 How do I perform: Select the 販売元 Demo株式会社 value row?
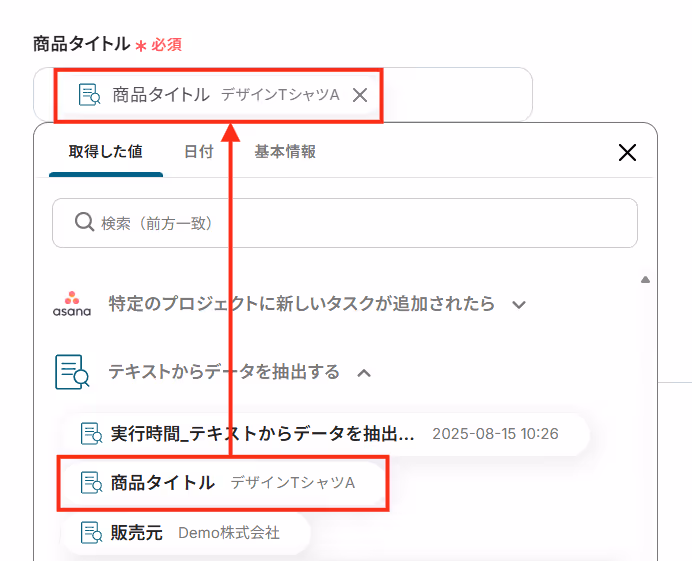(x=185, y=533)
